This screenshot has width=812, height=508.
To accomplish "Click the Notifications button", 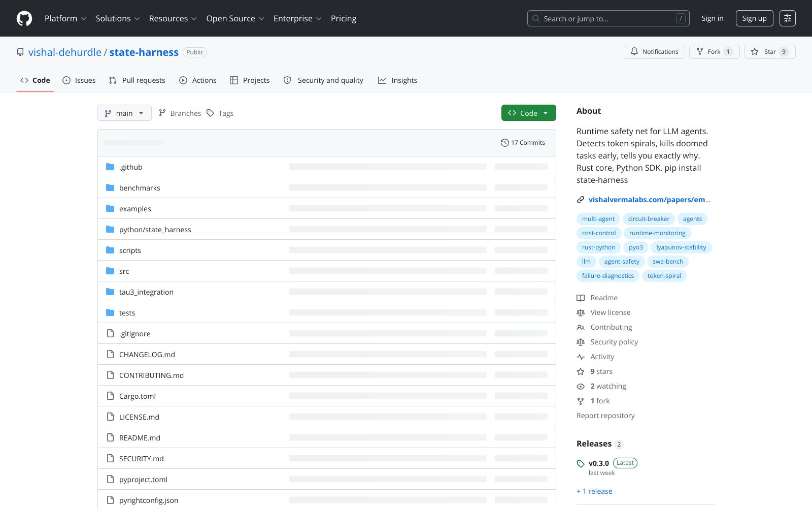I will point(654,52).
